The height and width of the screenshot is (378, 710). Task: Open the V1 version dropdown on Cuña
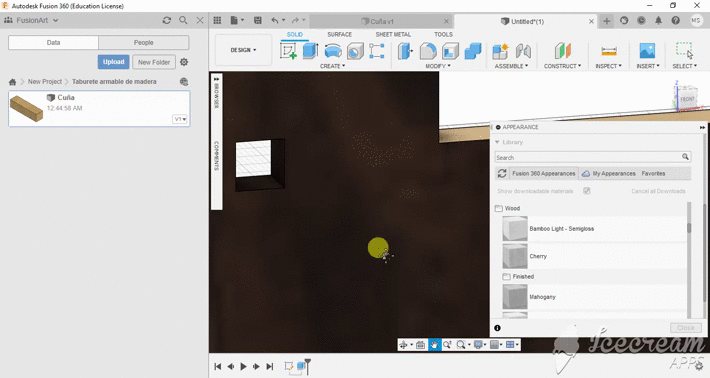point(180,119)
